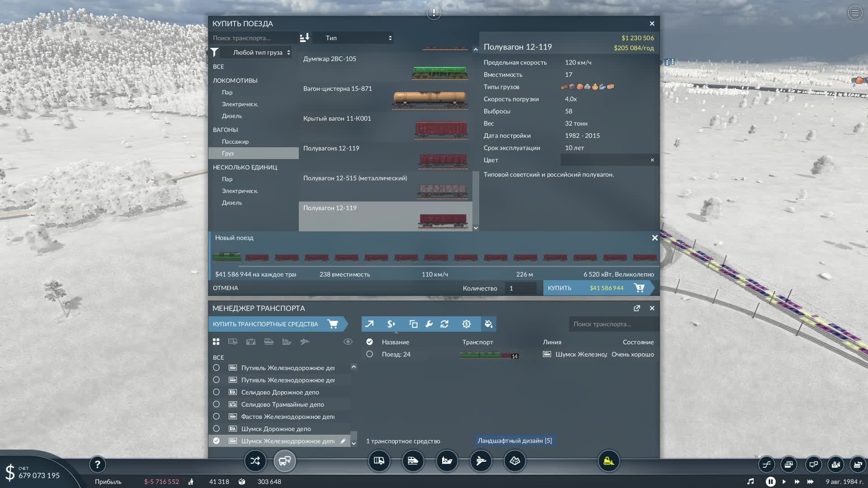Click the wrench maintenance icon in toolbar
This screenshot has height=488, width=868.
coord(429,324)
